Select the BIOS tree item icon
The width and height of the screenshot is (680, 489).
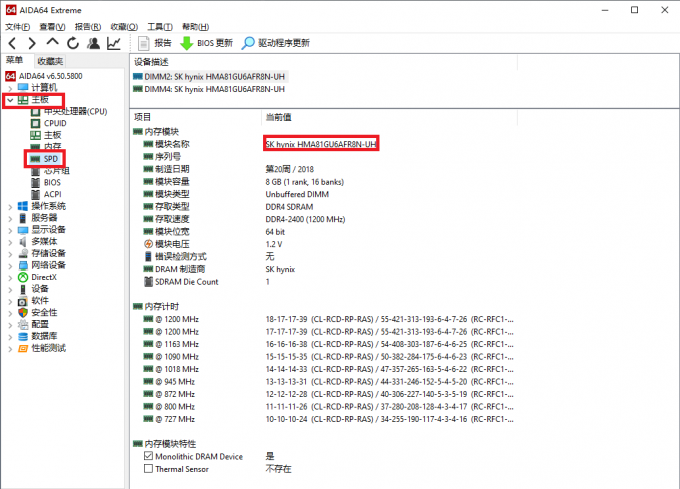(36, 183)
